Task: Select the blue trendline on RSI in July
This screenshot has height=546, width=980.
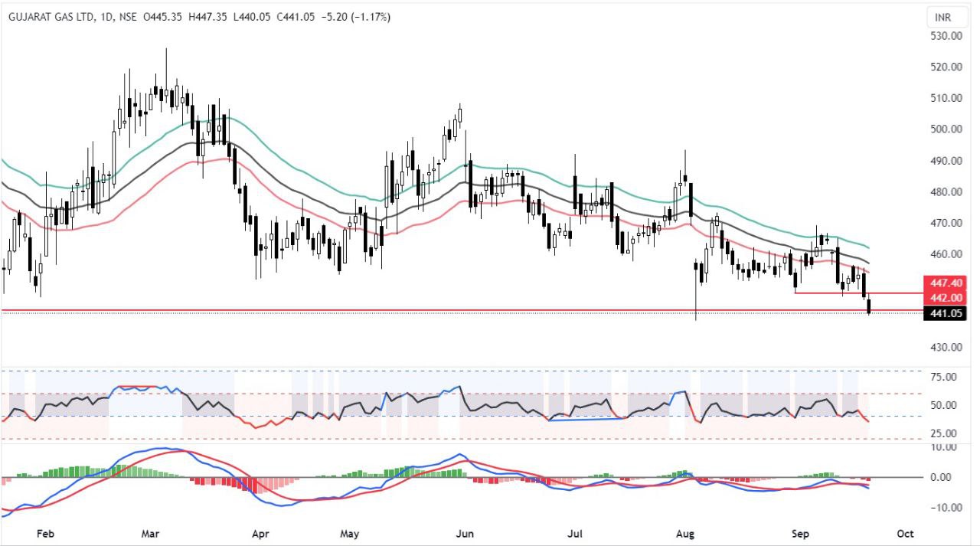Action: point(587,419)
